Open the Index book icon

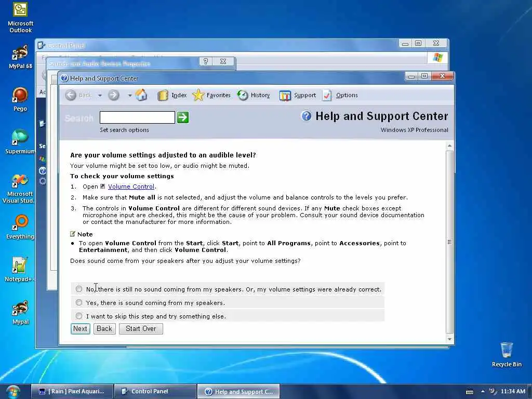(x=163, y=96)
